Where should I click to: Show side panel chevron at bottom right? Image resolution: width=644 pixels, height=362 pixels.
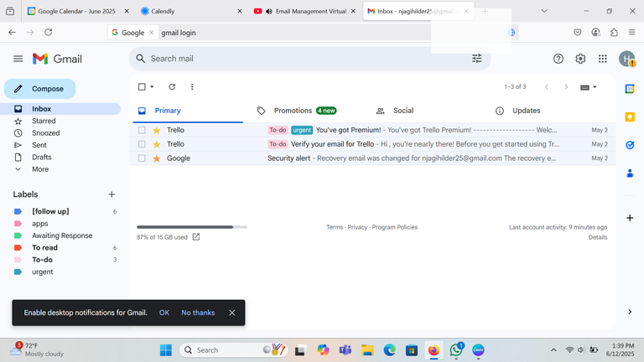tap(630, 312)
